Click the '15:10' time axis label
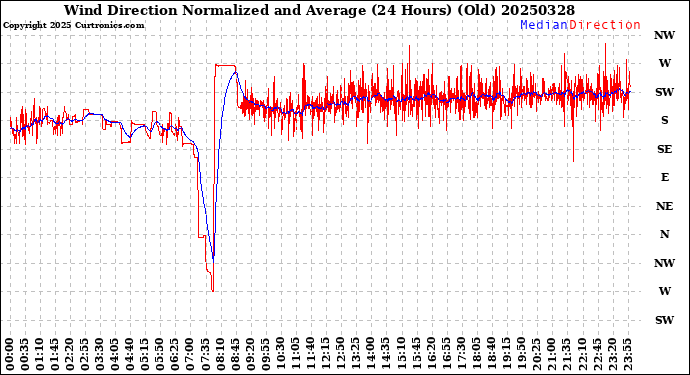The height and width of the screenshot is (375, 690). tap(400, 354)
